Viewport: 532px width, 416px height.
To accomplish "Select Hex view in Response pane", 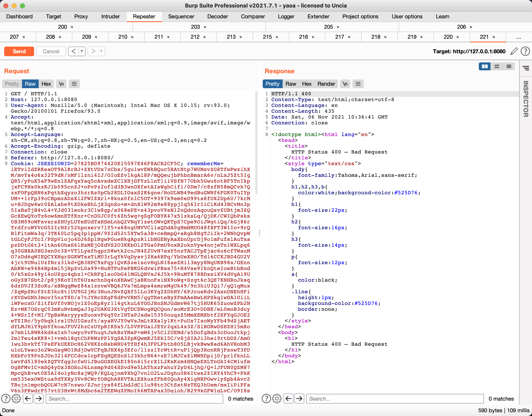I will [307, 84].
